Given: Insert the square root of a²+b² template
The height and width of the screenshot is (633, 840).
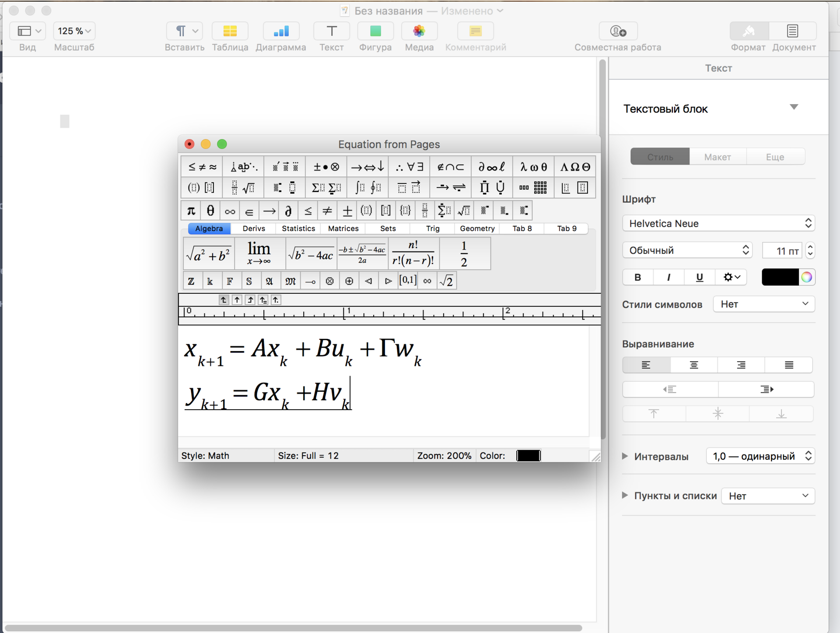Looking at the screenshot, I should [x=209, y=254].
